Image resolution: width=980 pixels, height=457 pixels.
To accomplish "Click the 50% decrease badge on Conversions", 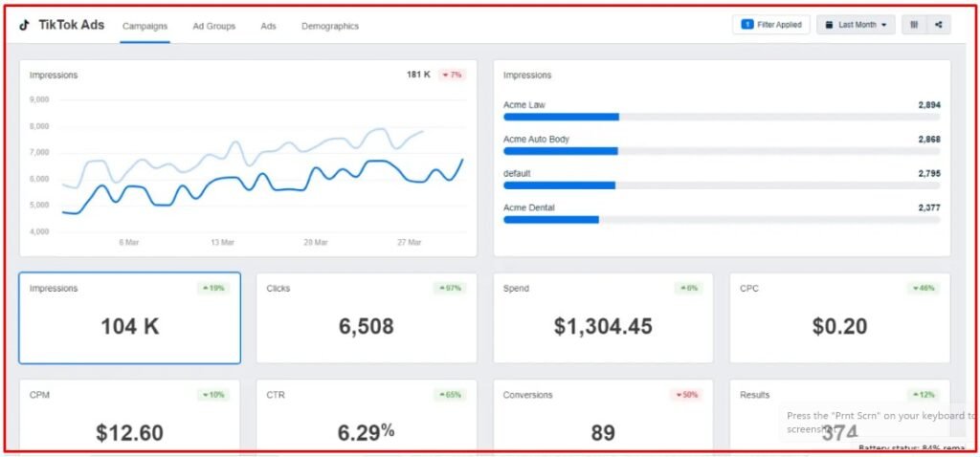I will click(687, 395).
